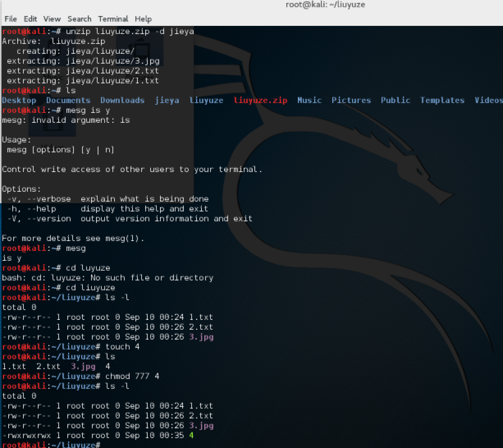Viewport: 503px width, 448px height.
Task: Click the Downloads directory name in ls output
Action: tap(122, 101)
